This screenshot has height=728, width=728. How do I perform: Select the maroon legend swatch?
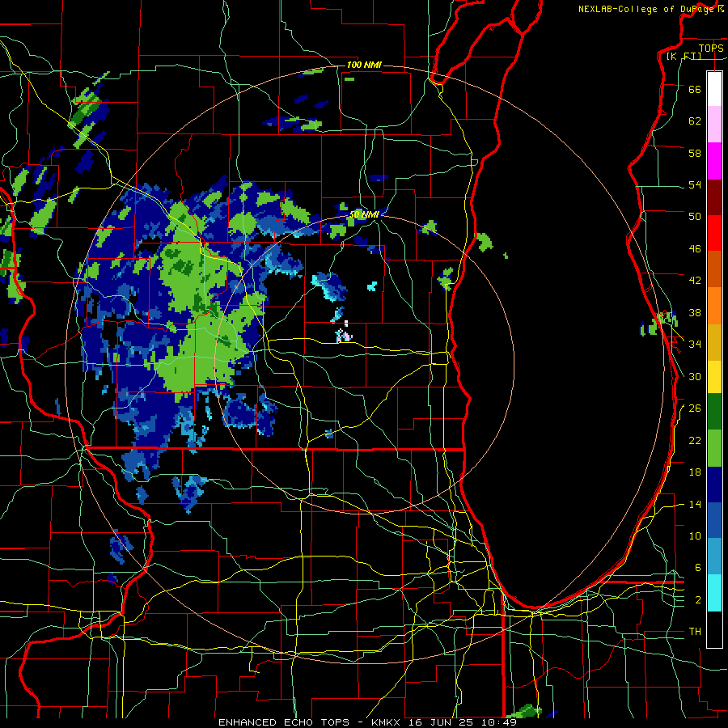[x=714, y=197]
